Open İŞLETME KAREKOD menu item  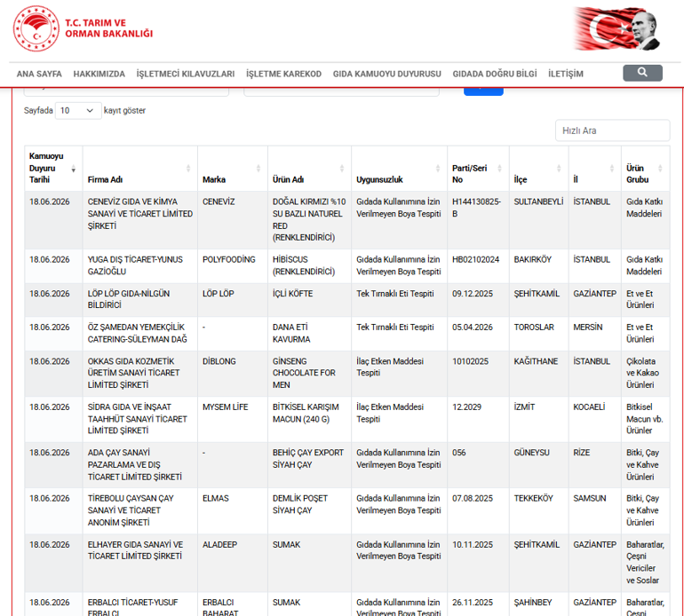(x=283, y=74)
